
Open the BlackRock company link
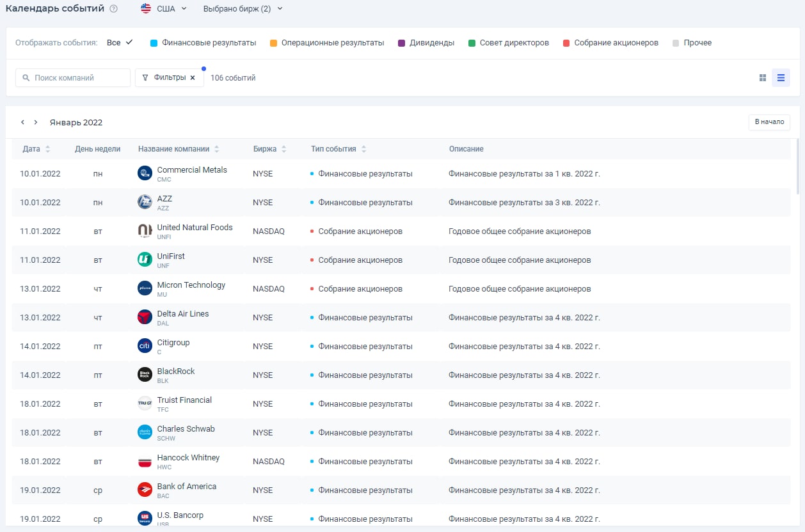coord(176,372)
